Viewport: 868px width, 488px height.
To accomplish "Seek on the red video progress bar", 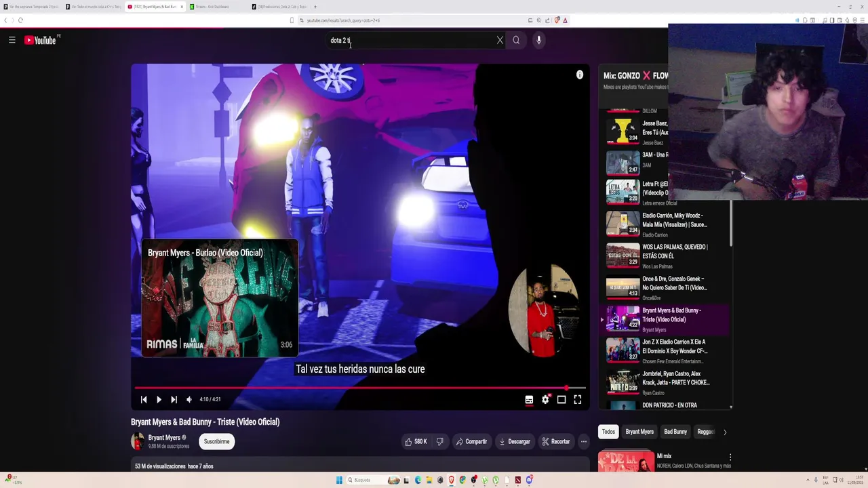I will (x=360, y=388).
